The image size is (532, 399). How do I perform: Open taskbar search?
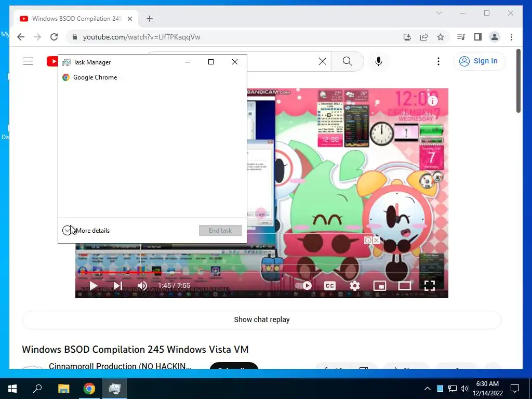37,389
